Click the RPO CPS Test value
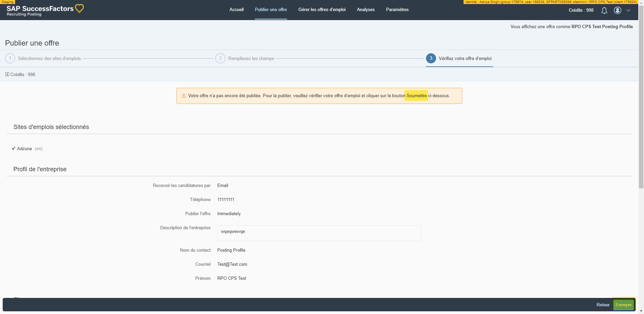 [x=232, y=278]
